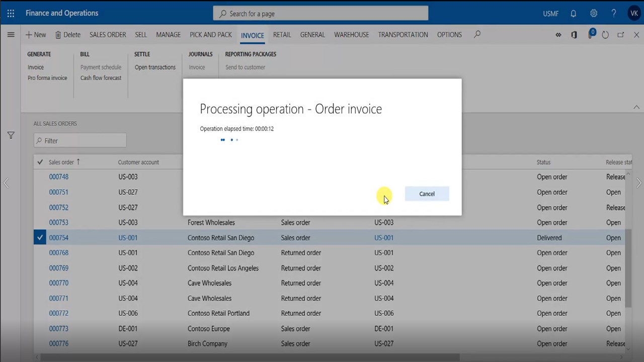This screenshot has height=362, width=644.
Task: Click Invoice under Generate group
Action: [x=36, y=67]
